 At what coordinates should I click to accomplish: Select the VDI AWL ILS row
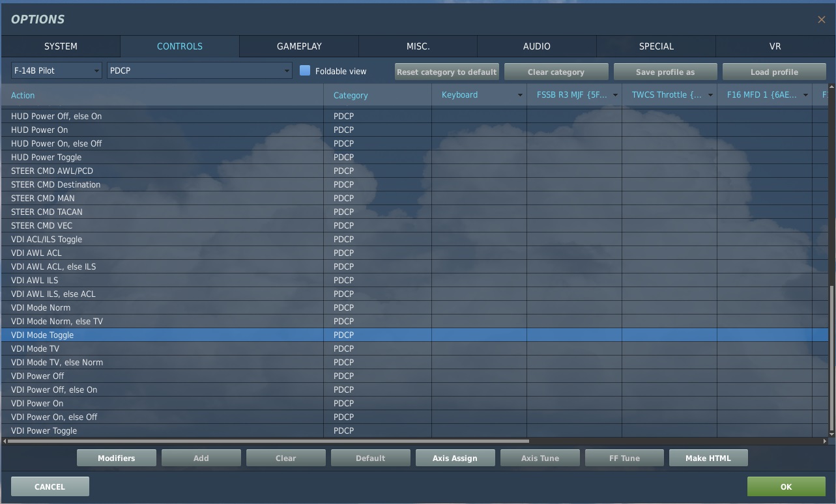pyautogui.click(x=414, y=280)
